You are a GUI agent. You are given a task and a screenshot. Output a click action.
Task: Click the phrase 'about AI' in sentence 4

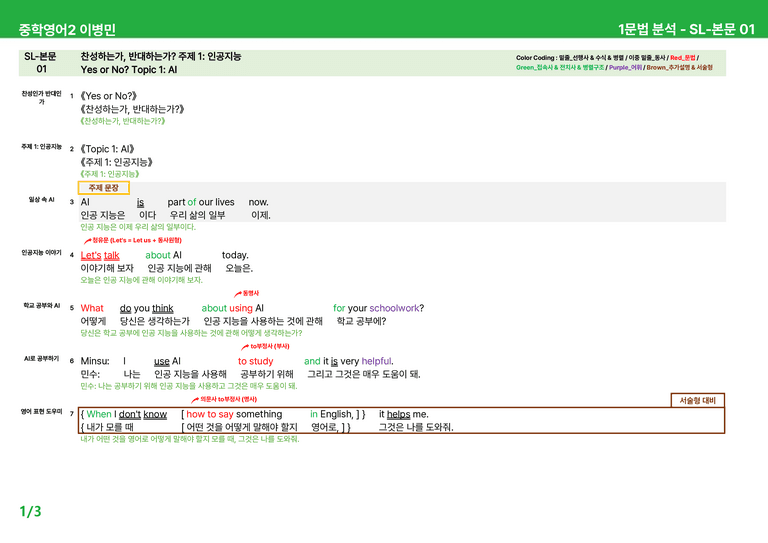point(163,255)
